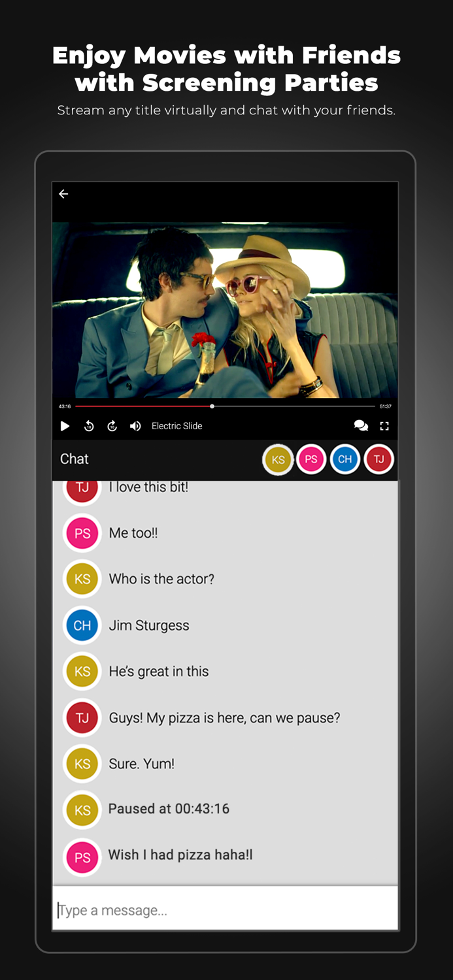Click KS avatar beside 'Paused at 00:43:16'
Viewport: 453px width, 980px height.
coord(82,810)
